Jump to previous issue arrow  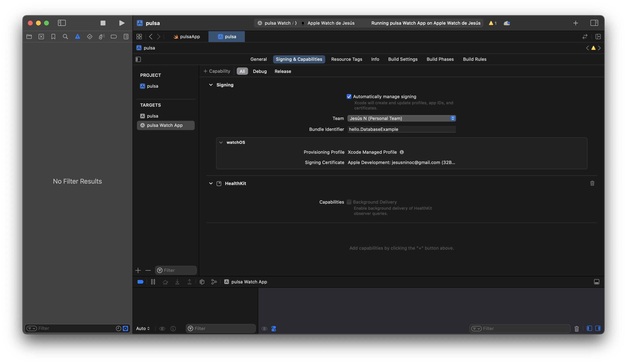pos(587,48)
